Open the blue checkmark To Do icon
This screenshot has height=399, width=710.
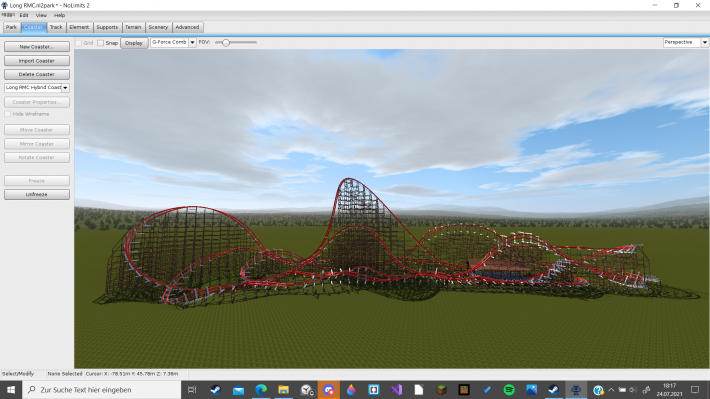(487, 389)
